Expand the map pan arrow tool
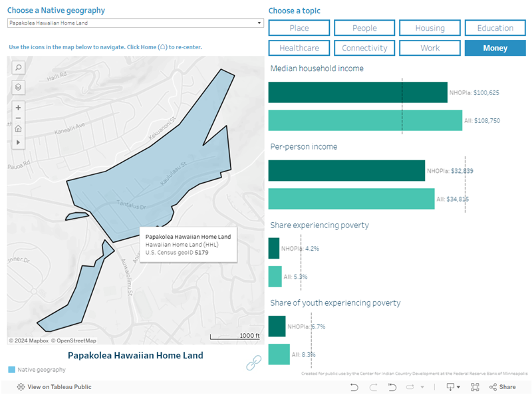 pos(18,142)
